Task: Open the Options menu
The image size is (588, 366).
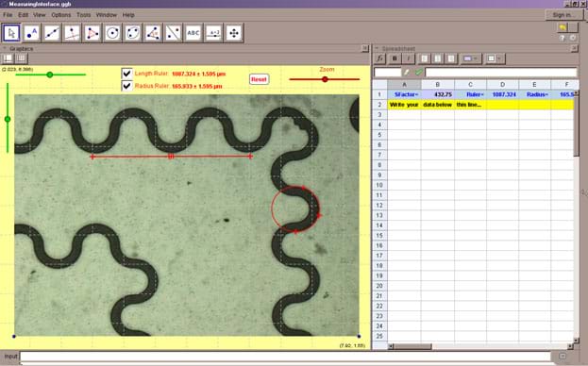Action: [x=60, y=15]
